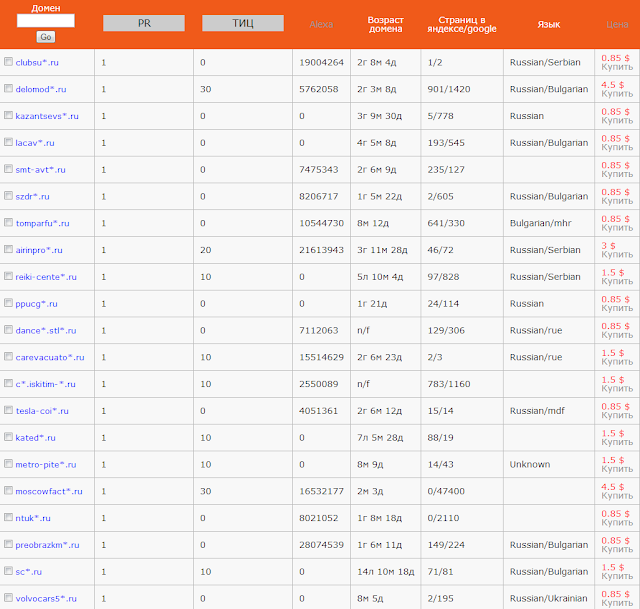Click the domain age 14л 10м 18д

[386, 572]
